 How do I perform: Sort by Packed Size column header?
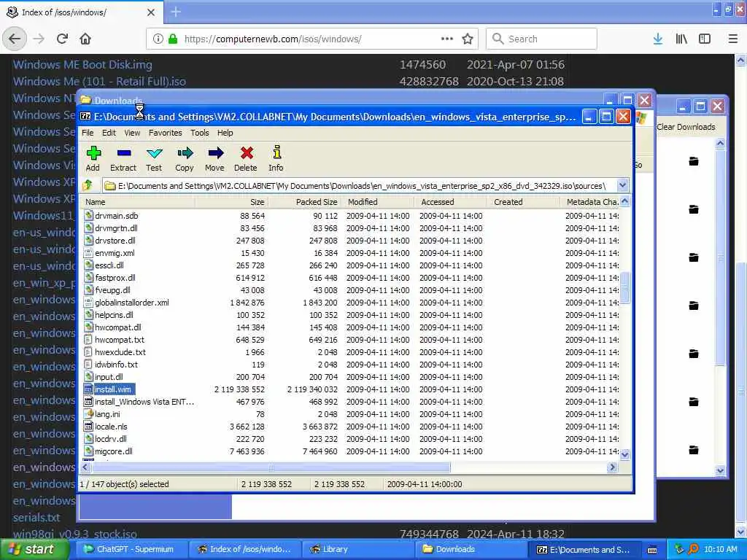pyautogui.click(x=305, y=202)
